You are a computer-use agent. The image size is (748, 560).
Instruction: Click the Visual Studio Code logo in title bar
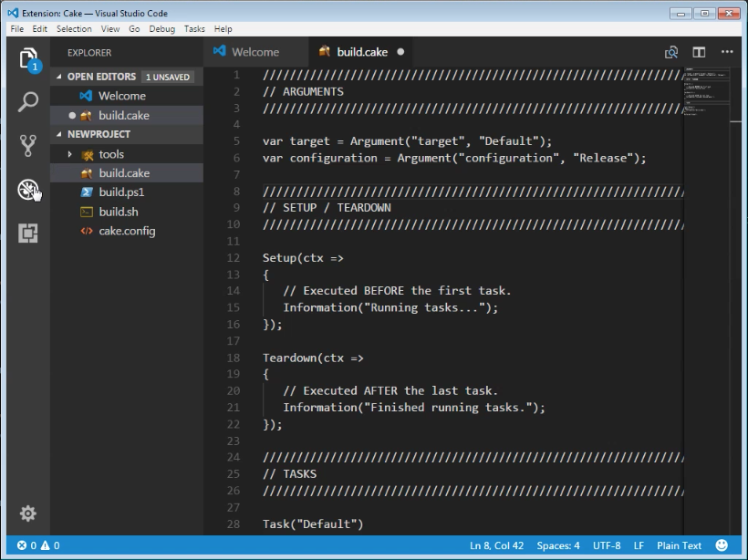tap(13, 13)
